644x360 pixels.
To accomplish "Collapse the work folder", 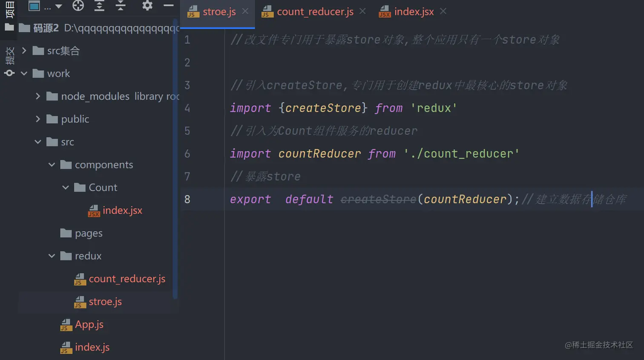I will [x=24, y=73].
